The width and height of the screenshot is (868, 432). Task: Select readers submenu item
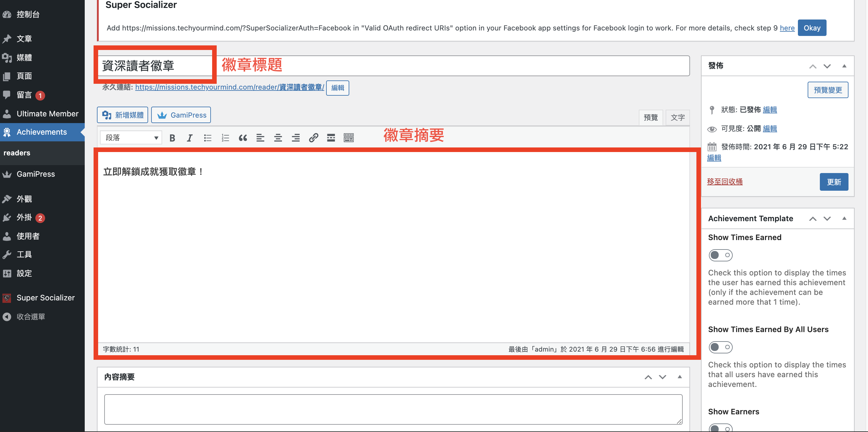[x=17, y=153]
